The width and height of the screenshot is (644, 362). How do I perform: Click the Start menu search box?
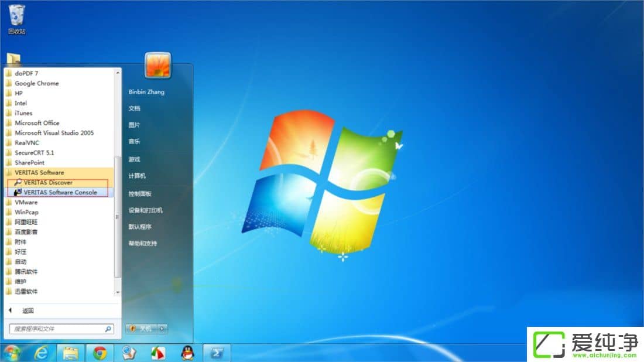point(56,329)
